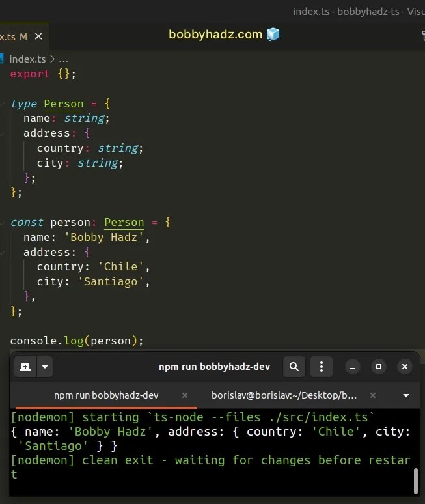This screenshot has width=425, height=504.
Task: Maximize the terminal window
Action: coord(379,367)
